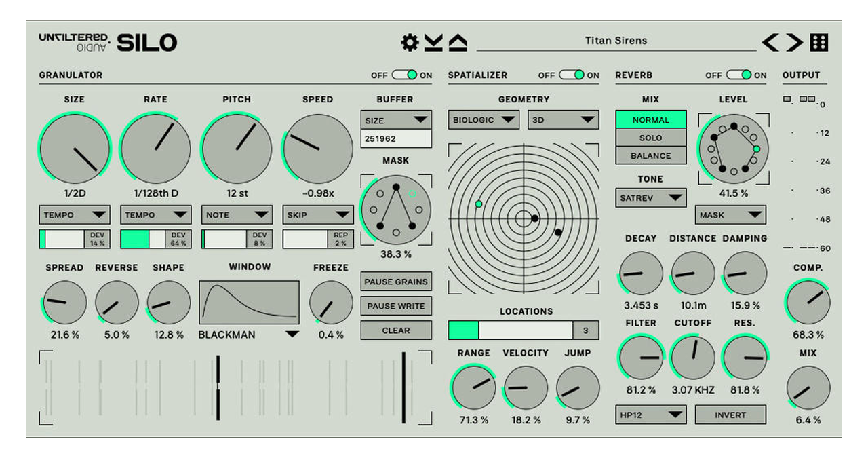Select NORMAL reverb mix mode
Screen dimensions: 868x458
click(650, 120)
